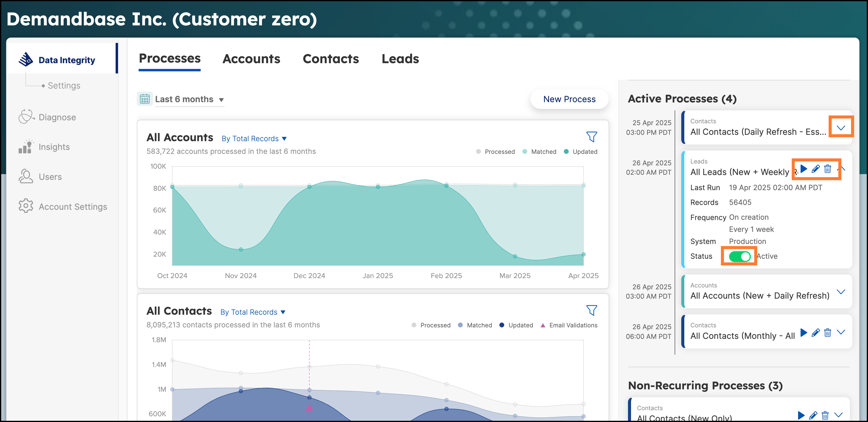The image size is (868, 422).
Task: Toggle Updated series in All Accounts legend
Action: pos(580,151)
